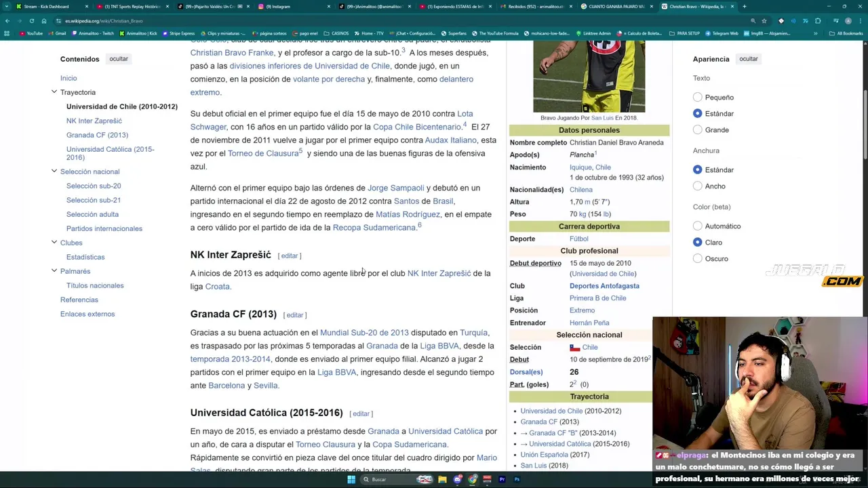This screenshot has height=488, width=868.
Task: Open Deportes Antofagasta club link
Action: [604, 286]
